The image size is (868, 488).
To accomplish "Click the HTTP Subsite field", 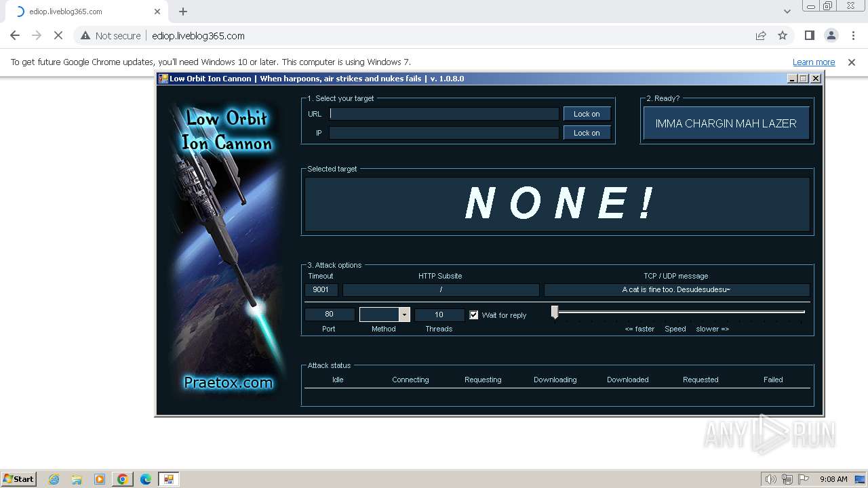I will coord(441,289).
